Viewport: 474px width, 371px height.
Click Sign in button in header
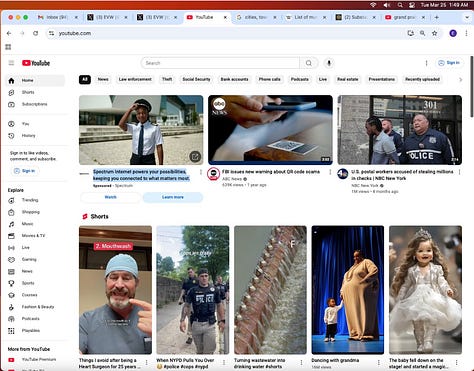pos(449,63)
